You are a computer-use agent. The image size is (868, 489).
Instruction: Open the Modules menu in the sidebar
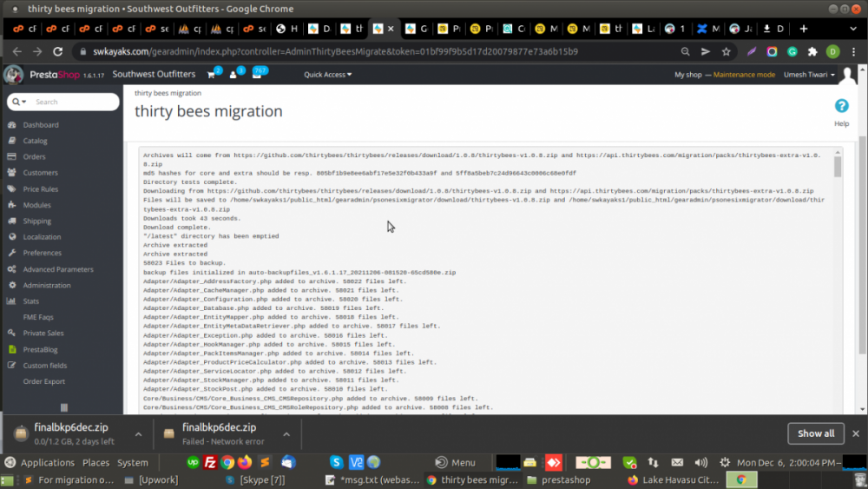pos(36,205)
